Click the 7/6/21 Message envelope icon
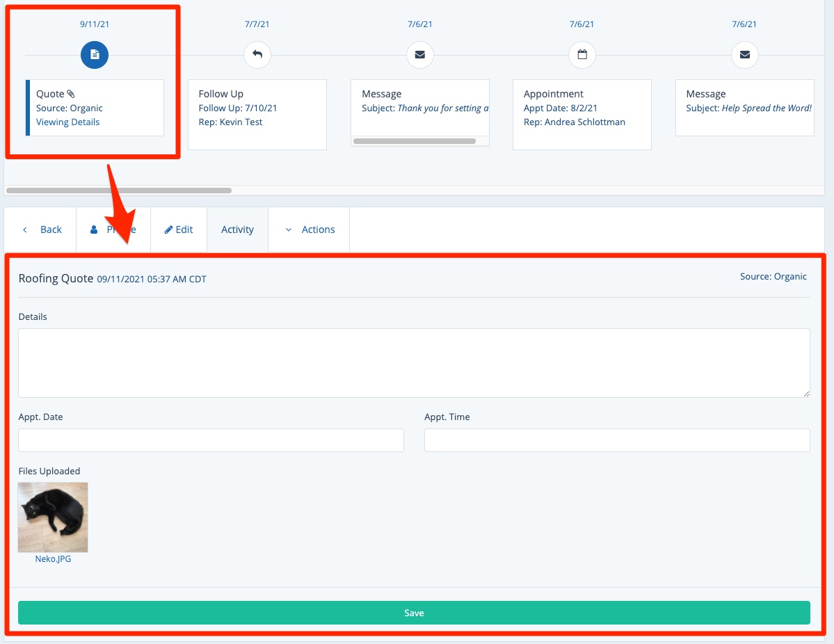This screenshot has width=834, height=644. pyautogui.click(x=420, y=55)
